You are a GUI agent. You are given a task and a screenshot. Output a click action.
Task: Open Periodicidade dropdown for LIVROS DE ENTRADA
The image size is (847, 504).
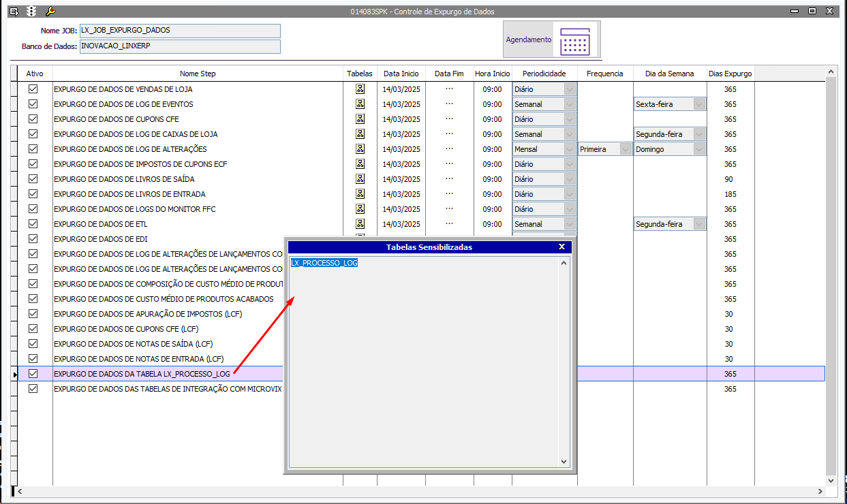click(x=570, y=194)
